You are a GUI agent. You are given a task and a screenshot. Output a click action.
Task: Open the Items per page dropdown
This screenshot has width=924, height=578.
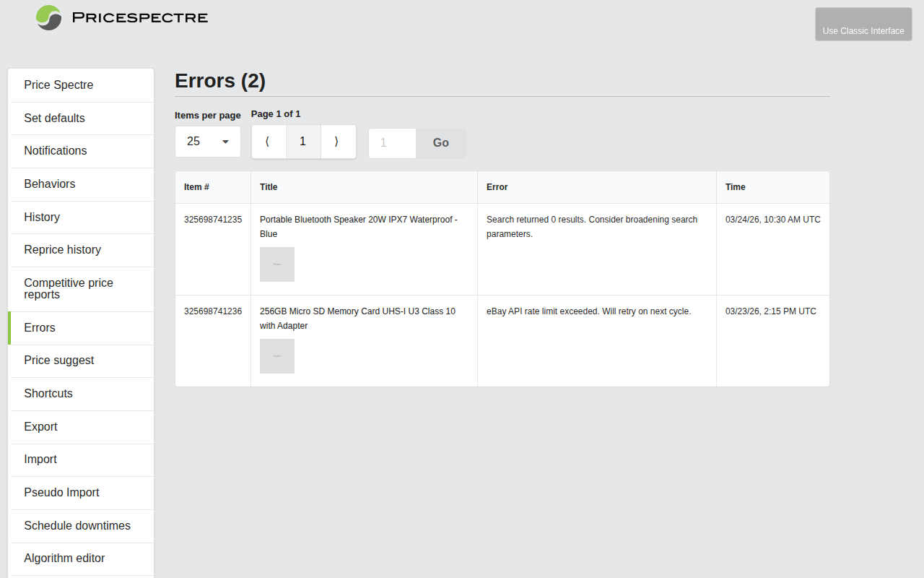pyautogui.click(x=207, y=142)
